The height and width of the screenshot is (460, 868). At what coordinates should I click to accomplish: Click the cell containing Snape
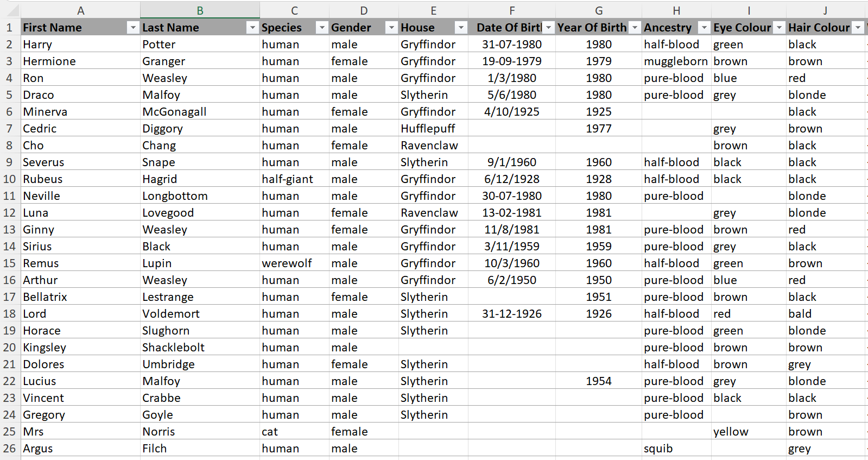tap(200, 162)
